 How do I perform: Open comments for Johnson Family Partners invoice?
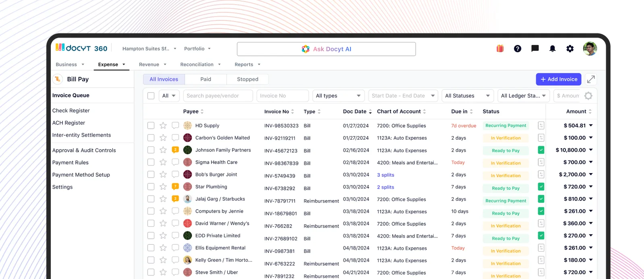(175, 150)
